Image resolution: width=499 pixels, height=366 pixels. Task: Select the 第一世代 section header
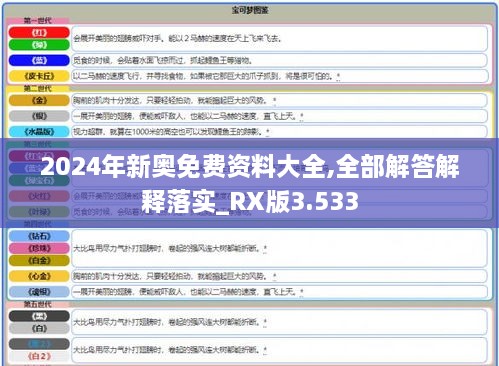(38, 21)
